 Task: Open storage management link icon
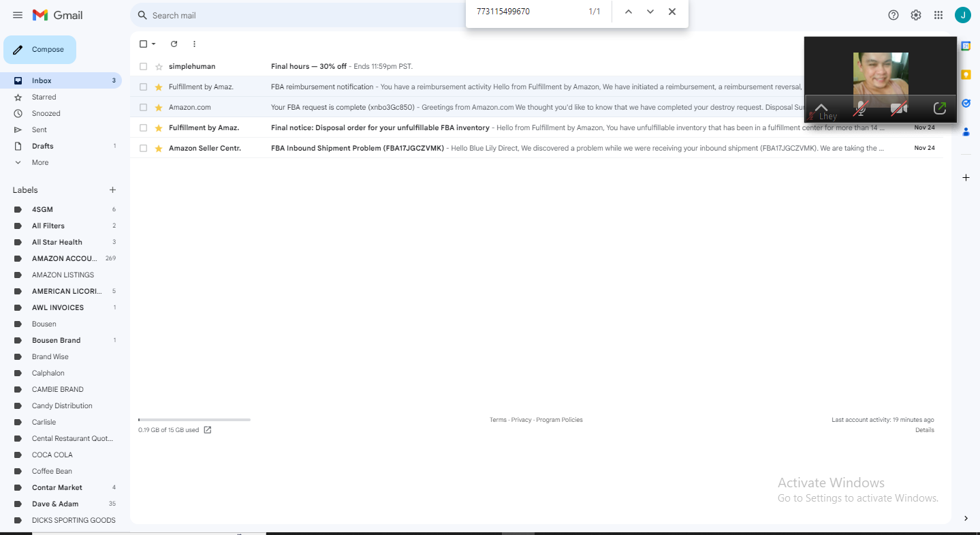208,430
